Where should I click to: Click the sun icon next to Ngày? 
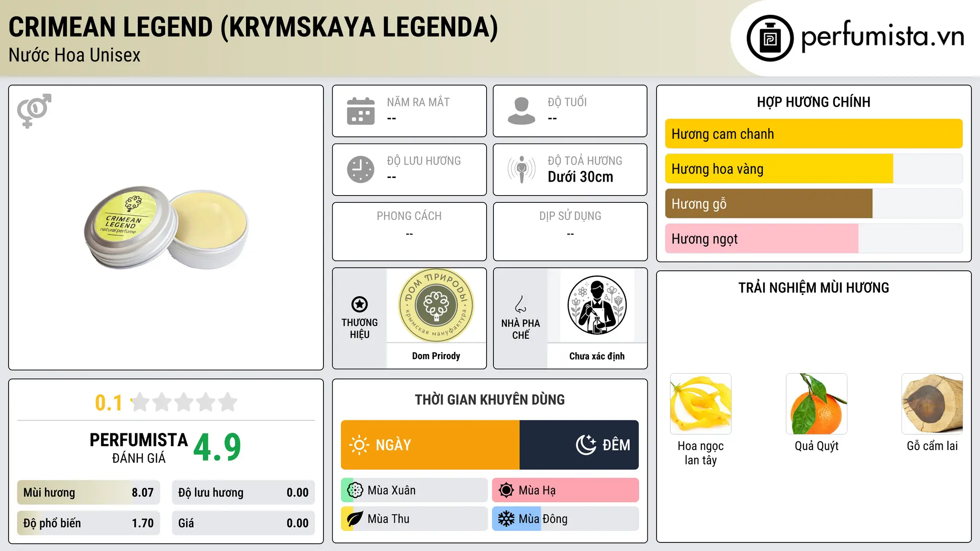[359, 445]
